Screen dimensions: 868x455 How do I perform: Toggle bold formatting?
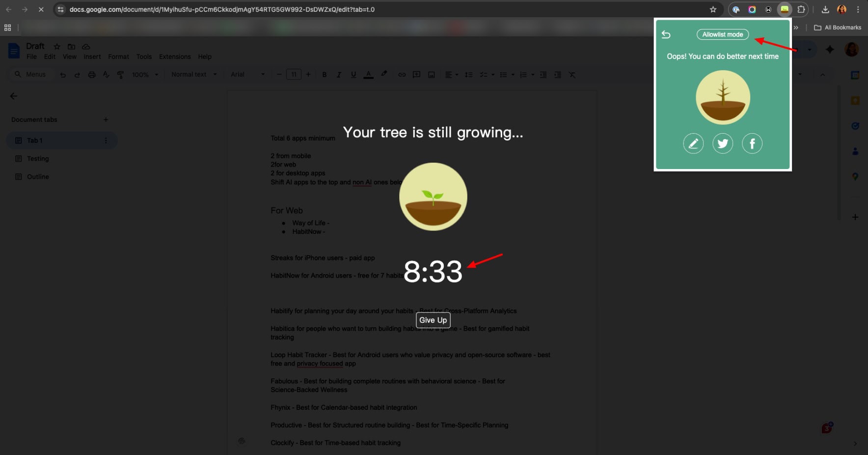point(324,75)
